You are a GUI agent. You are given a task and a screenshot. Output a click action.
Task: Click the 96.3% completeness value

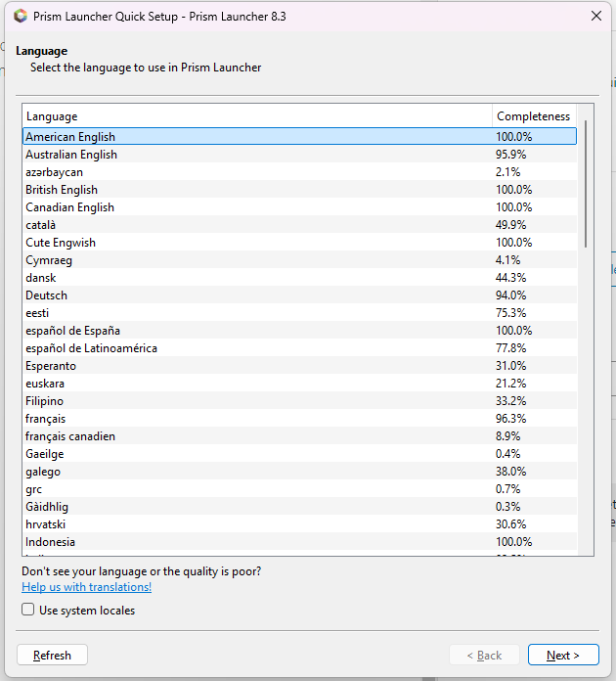tap(511, 418)
